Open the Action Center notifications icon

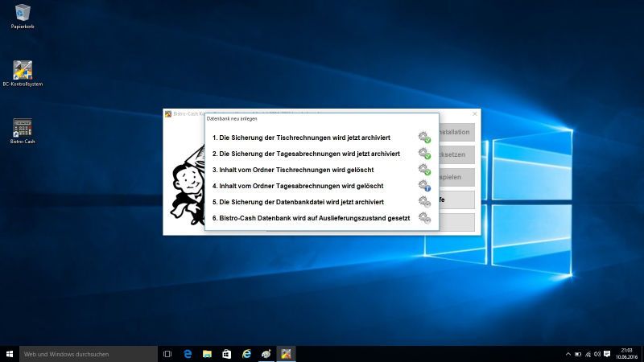607,354
